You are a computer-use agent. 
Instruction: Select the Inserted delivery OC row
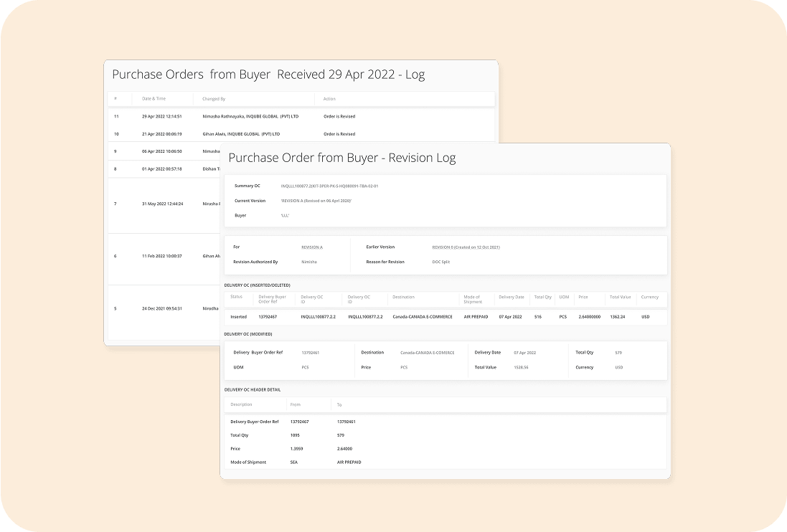(x=445, y=317)
